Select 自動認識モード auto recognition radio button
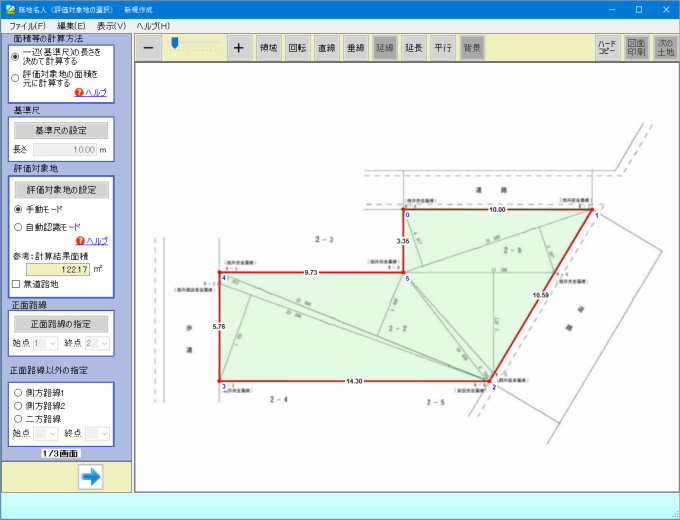 click(x=18, y=227)
